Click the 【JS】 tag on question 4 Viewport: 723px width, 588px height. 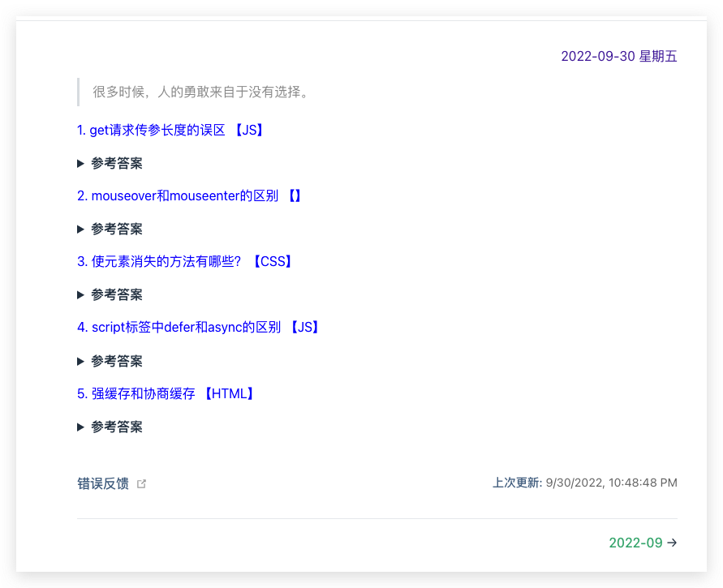[305, 328]
